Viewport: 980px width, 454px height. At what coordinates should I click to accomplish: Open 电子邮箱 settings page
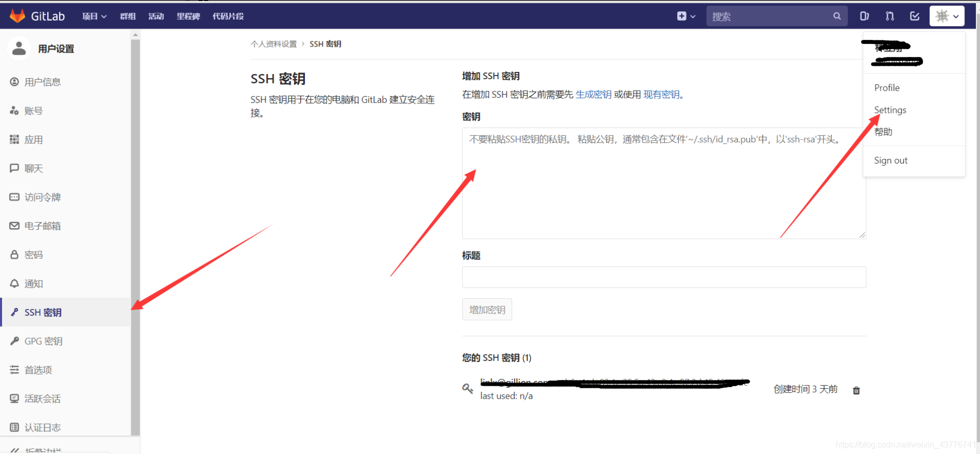(x=42, y=226)
